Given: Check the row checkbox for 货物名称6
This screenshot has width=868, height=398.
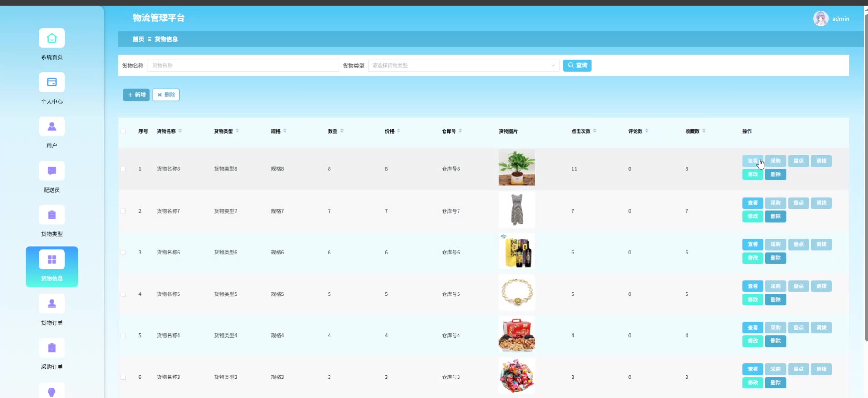Looking at the screenshot, I should [x=123, y=253].
